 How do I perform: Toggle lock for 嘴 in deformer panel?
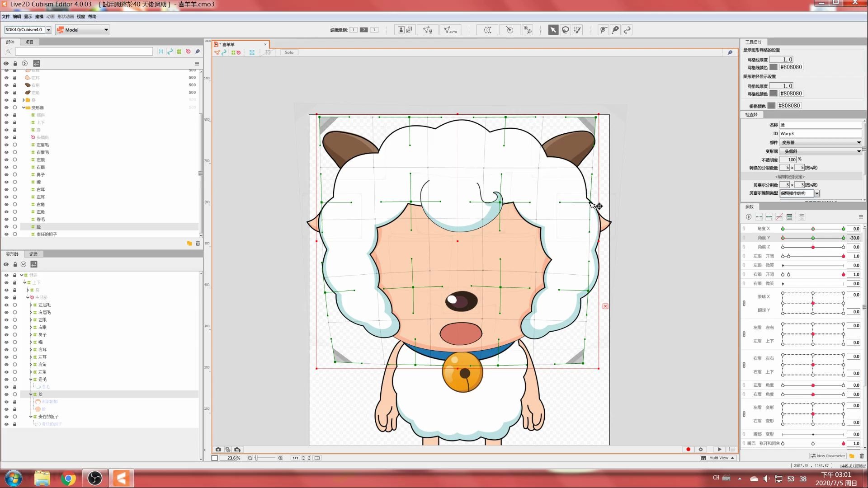15,342
